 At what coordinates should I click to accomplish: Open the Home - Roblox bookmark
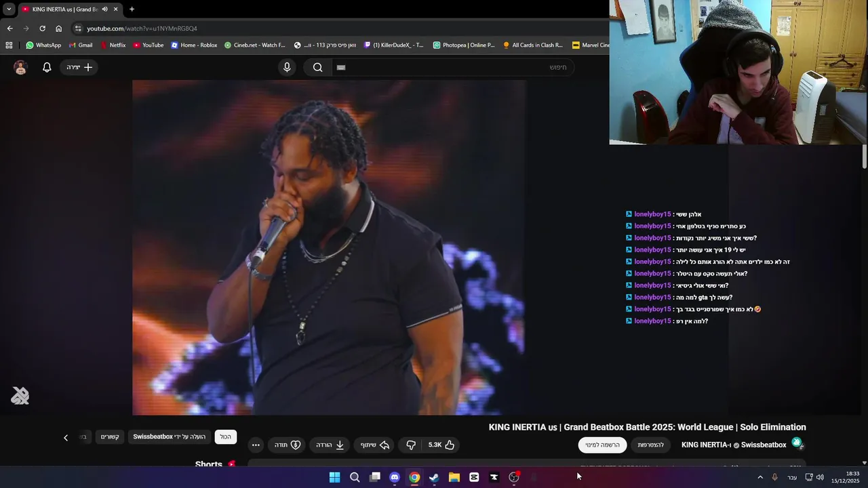[x=194, y=45]
